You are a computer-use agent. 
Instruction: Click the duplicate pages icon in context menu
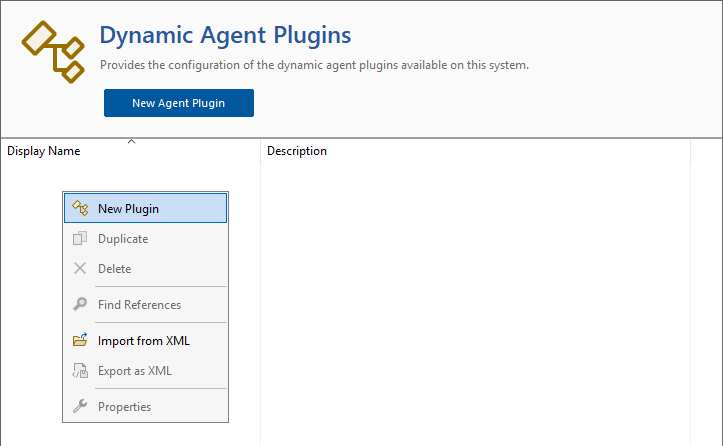(x=81, y=239)
